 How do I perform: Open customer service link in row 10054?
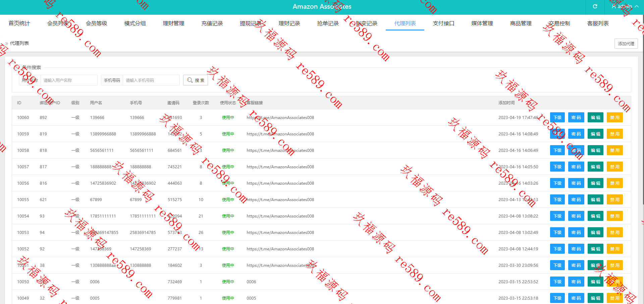tap(280, 216)
